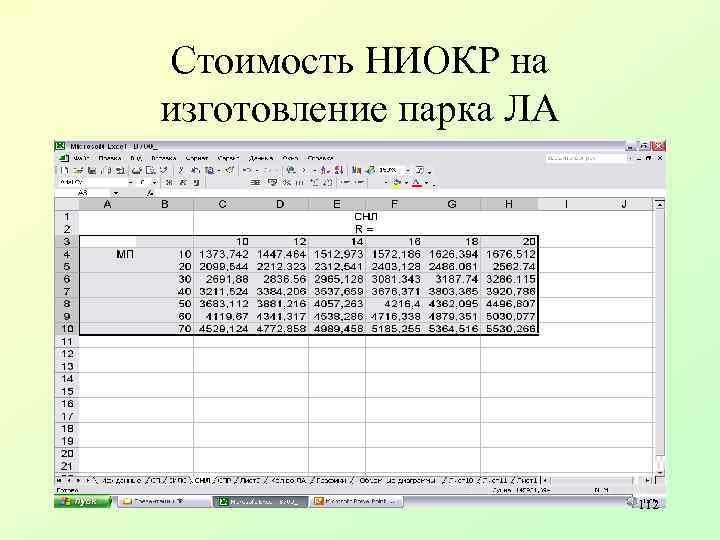Click the AutoSum sigma icon
The width and height of the screenshot is (720, 540).
tap(304, 170)
